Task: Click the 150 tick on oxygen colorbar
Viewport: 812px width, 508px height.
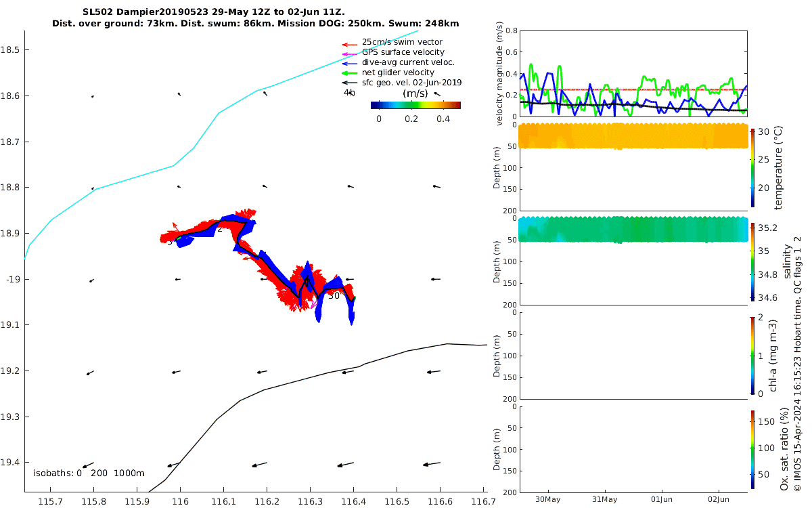Action: point(767,421)
